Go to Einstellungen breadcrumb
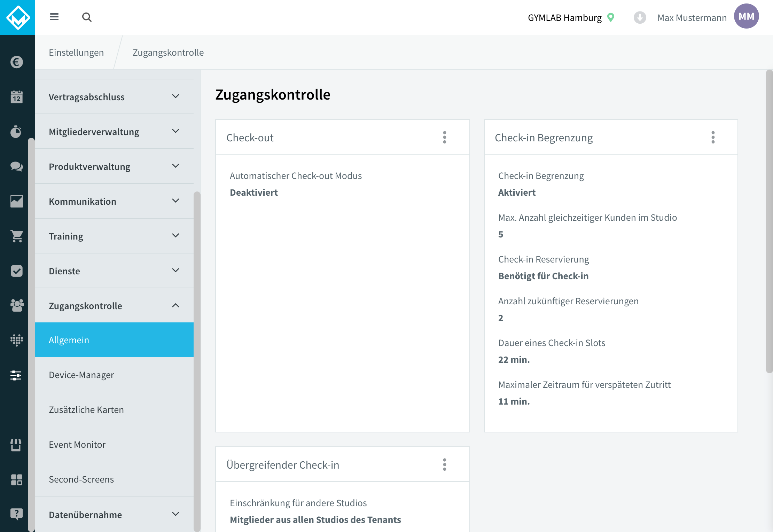 tap(76, 52)
